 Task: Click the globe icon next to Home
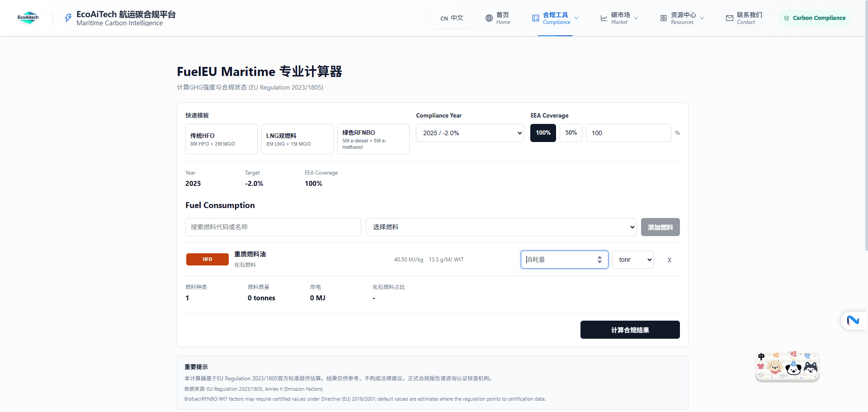[489, 18]
